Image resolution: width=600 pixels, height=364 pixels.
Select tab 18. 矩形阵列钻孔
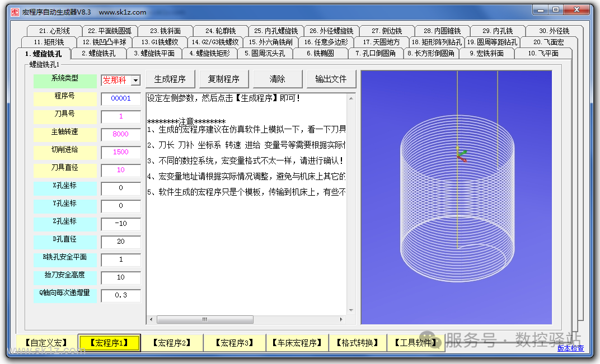(437, 42)
